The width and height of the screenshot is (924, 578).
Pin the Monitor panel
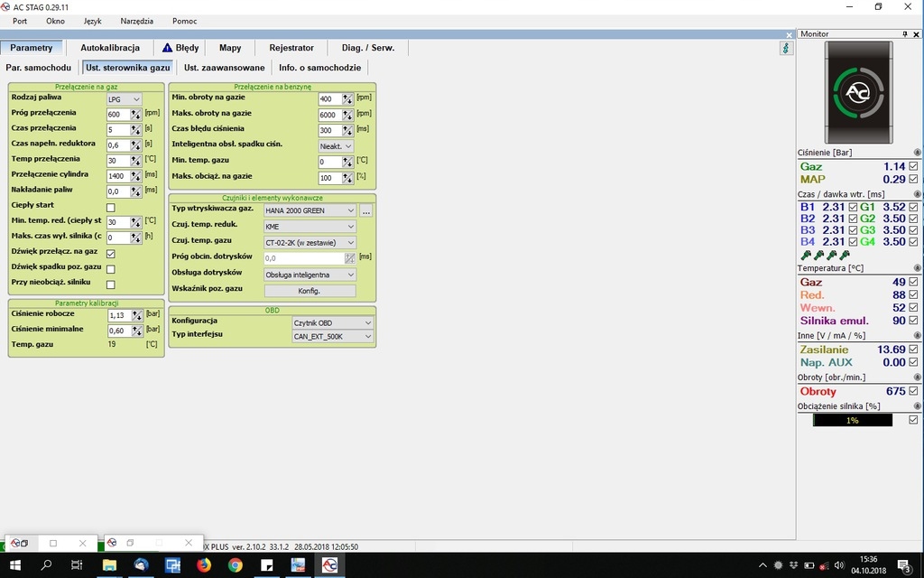pyautogui.click(x=905, y=34)
